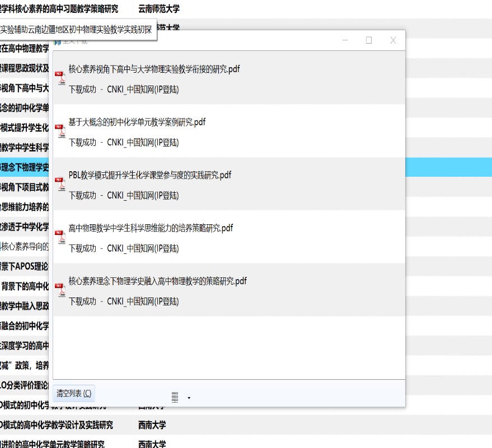The width and height of the screenshot is (492, 448).
Task: Click PDF icon of 核心素养视角下高中与大学物理实验教学衔接的研究.pdf
Action: (60, 78)
